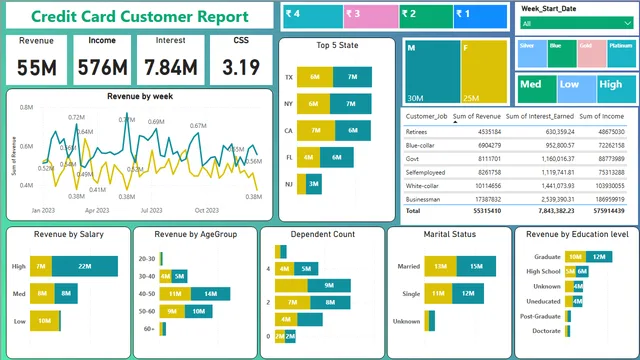Click the Oct 2023 axis label
640x360 pixels.
pos(207,211)
